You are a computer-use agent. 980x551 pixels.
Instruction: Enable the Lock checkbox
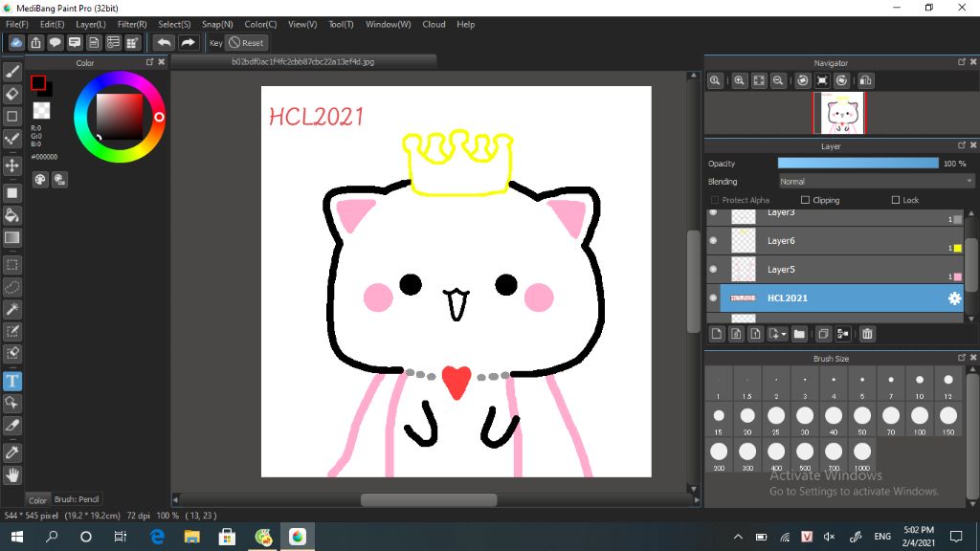coord(896,200)
